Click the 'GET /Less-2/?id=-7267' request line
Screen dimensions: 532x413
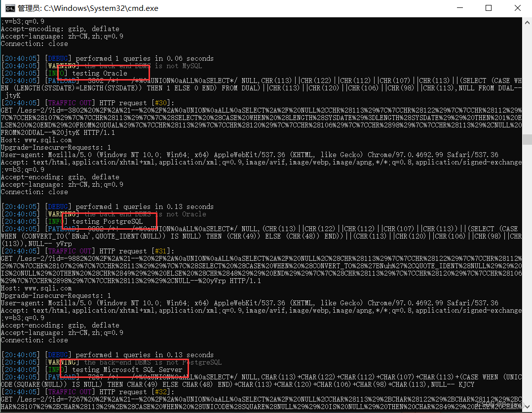[261, 399]
